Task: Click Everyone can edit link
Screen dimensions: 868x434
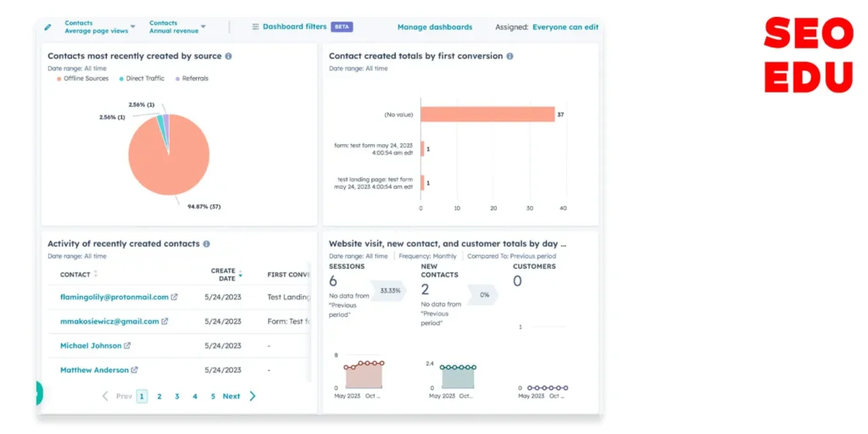Action: (x=565, y=27)
